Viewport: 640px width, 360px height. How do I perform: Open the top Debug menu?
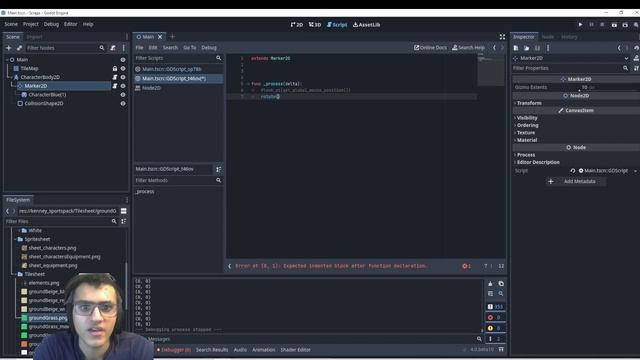tap(51, 24)
